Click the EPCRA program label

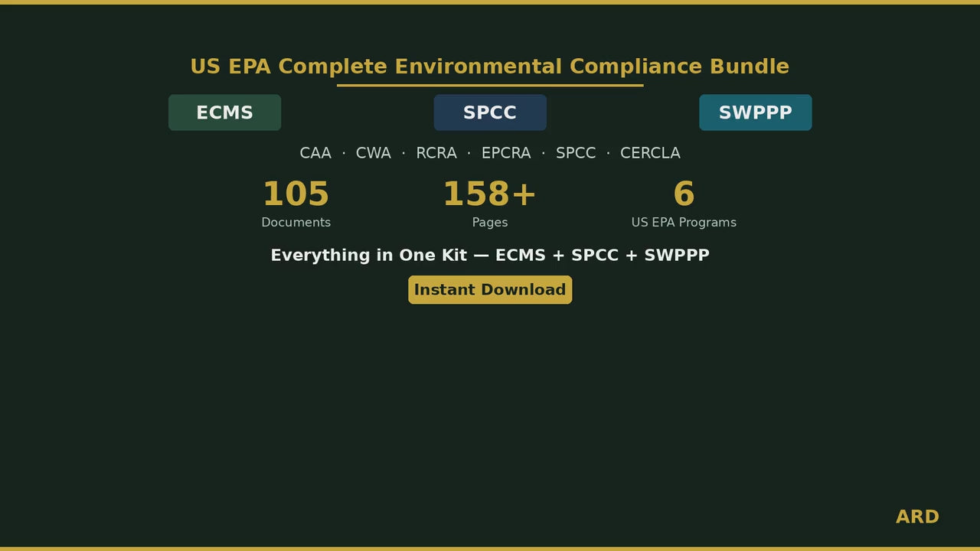tap(506, 153)
